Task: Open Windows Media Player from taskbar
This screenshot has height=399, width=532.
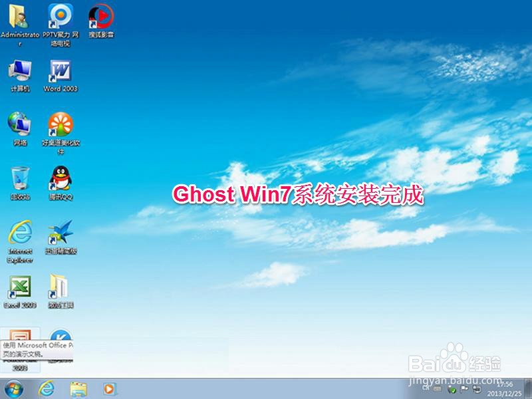Action: pyautogui.click(x=110, y=389)
